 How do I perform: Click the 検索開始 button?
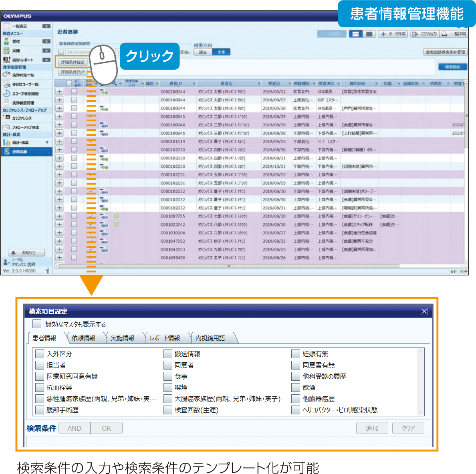(452, 67)
